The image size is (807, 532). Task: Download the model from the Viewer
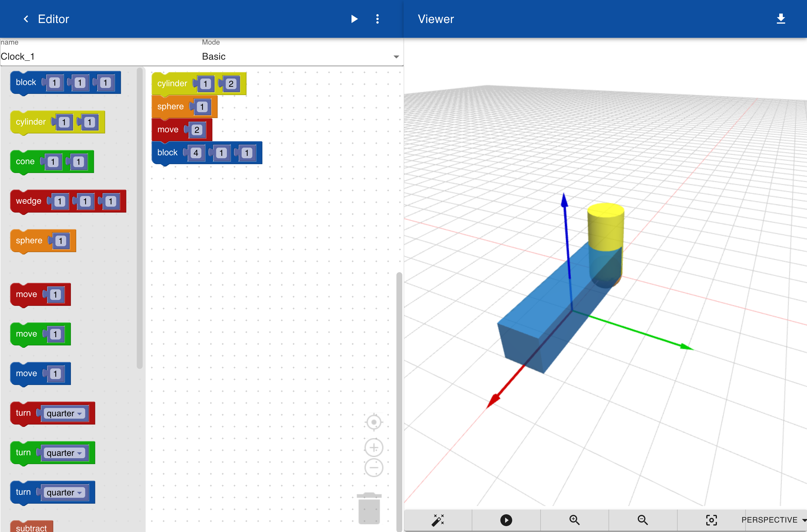[x=781, y=19]
